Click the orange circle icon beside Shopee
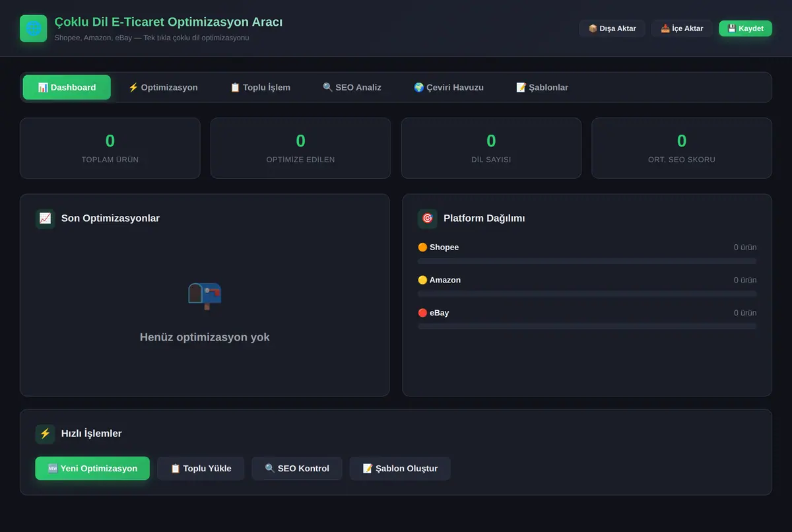 pyautogui.click(x=422, y=248)
